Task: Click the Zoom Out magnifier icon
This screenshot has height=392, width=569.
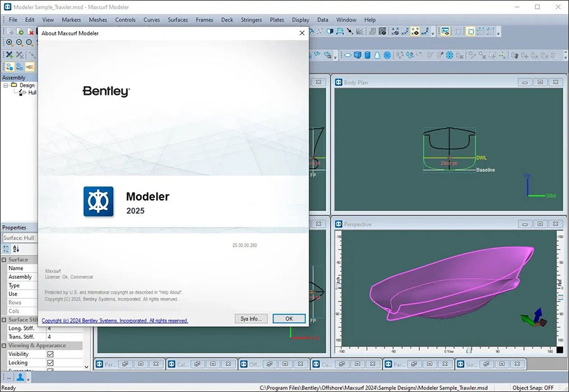Action: pyautogui.click(x=20, y=43)
